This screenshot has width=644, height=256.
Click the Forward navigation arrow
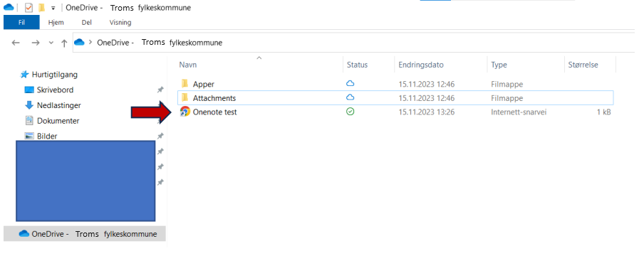[x=36, y=43]
